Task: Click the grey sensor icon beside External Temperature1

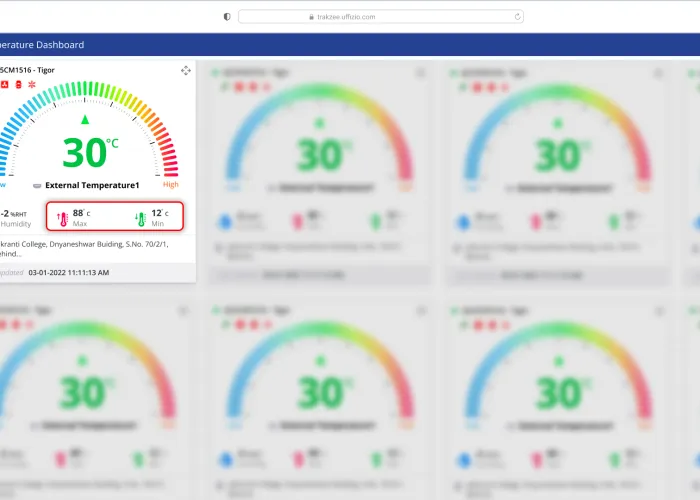Action: coord(37,185)
